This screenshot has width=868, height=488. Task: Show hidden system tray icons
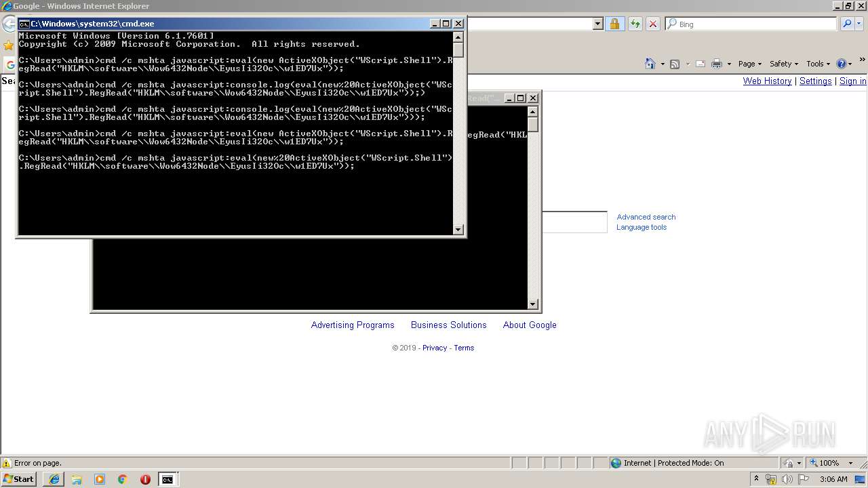(756, 479)
